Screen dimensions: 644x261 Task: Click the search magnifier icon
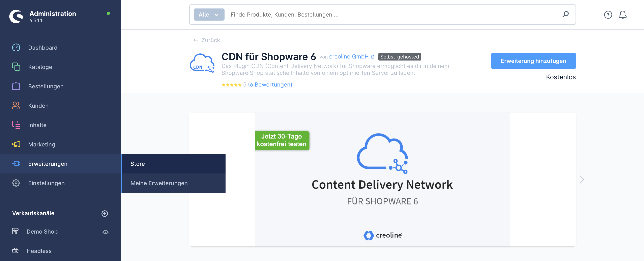pyautogui.click(x=565, y=14)
